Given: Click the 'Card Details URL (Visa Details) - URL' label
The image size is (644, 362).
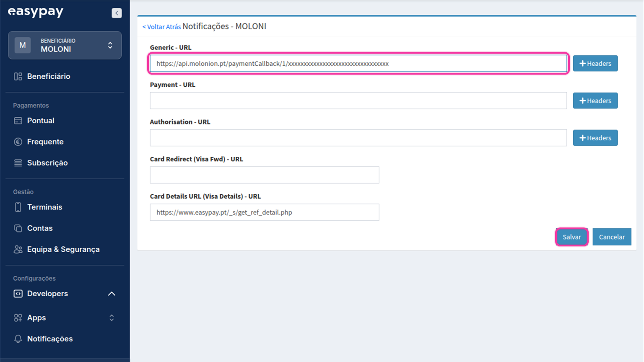Looking at the screenshot, I should point(205,196).
